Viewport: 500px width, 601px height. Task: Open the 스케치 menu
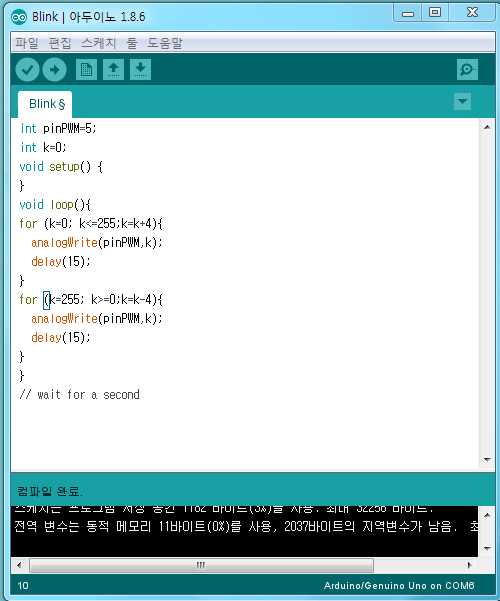[x=99, y=43]
